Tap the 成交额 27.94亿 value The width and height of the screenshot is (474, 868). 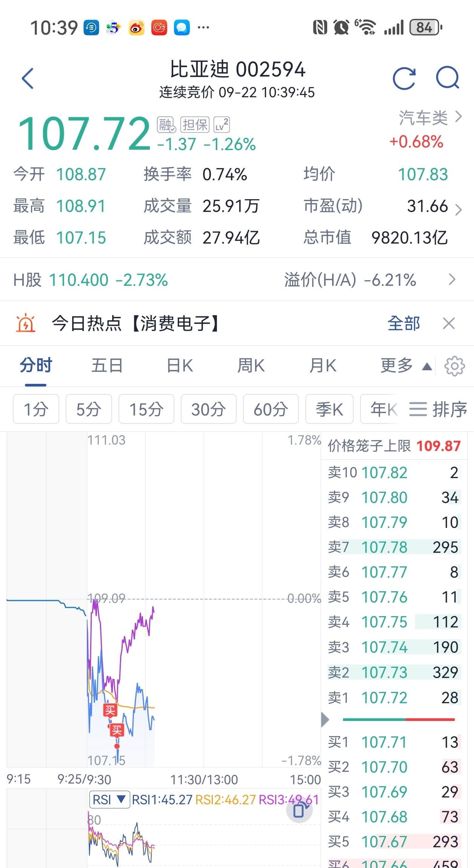pos(231,238)
